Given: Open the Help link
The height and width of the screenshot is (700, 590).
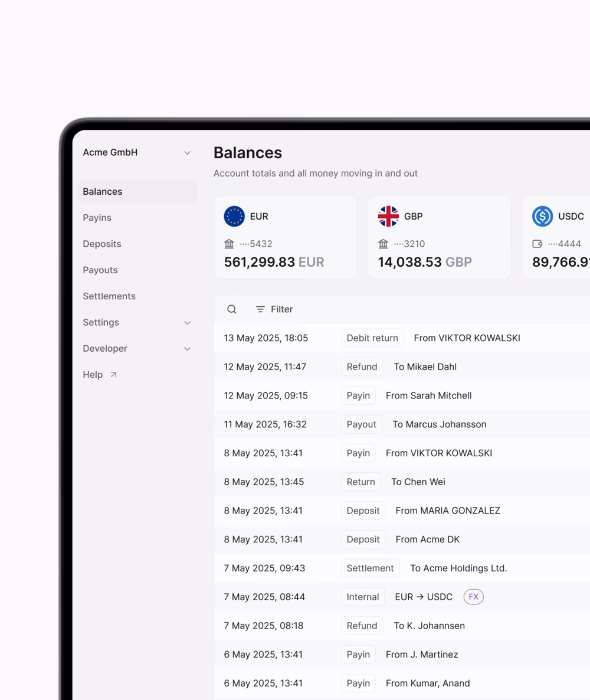Looking at the screenshot, I should 93,375.
